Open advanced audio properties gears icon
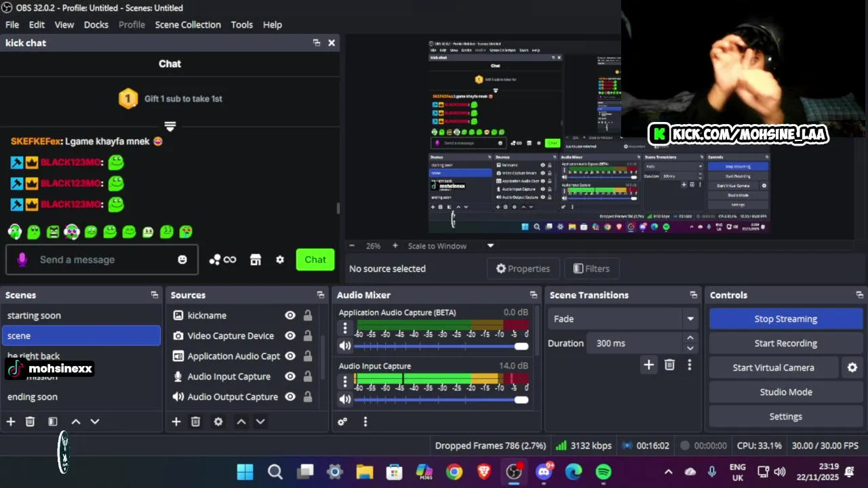The width and height of the screenshot is (868, 488). pos(342,422)
